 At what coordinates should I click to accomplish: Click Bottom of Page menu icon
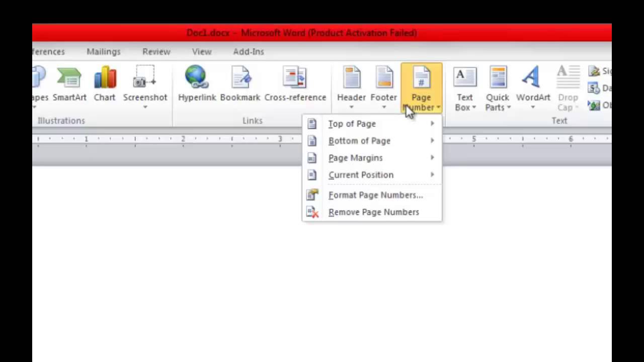tap(312, 141)
